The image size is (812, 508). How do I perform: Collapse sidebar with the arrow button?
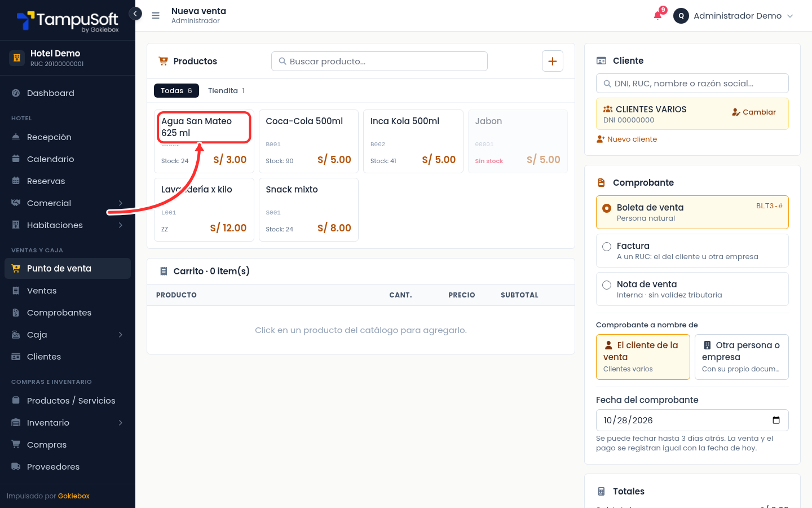pos(135,14)
